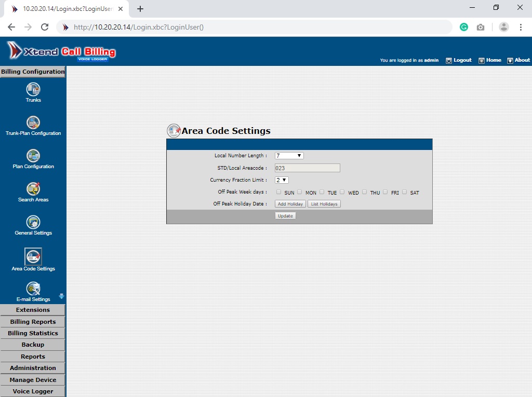This screenshot has height=397, width=532.
Task: Expand the Billing Reports section
Action: [33, 322]
